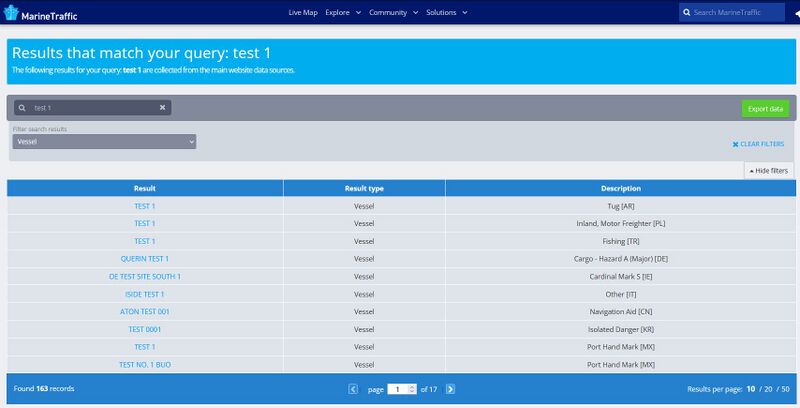This screenshot has width=800, height=408.
Task: Clear the 'test 1' query with X icon
Action: click(162, 108)
